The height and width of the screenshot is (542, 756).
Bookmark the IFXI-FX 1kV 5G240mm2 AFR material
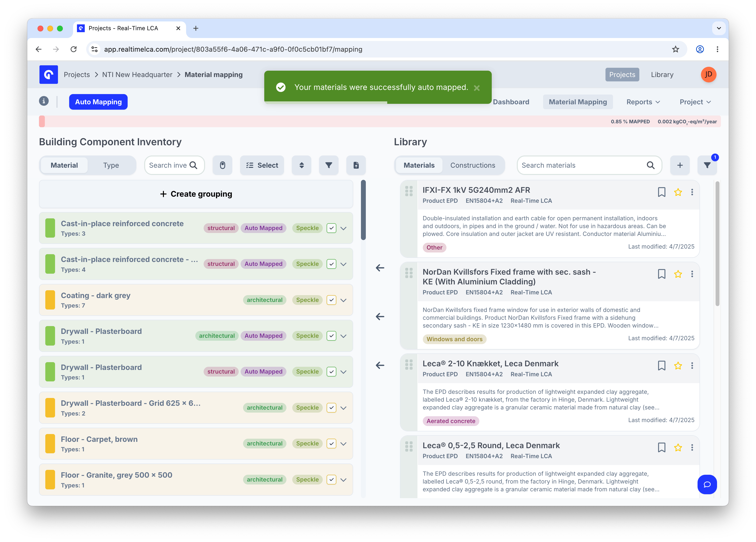(661, 192)
